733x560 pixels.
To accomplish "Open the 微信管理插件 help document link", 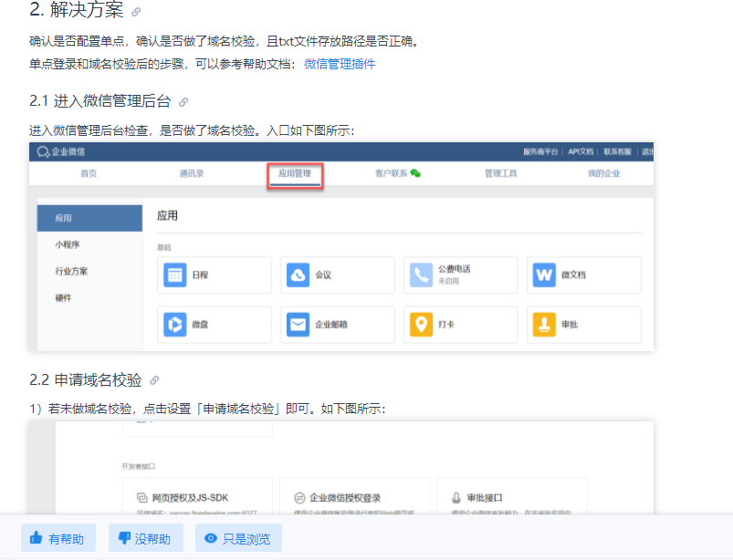I will point(340,64).
